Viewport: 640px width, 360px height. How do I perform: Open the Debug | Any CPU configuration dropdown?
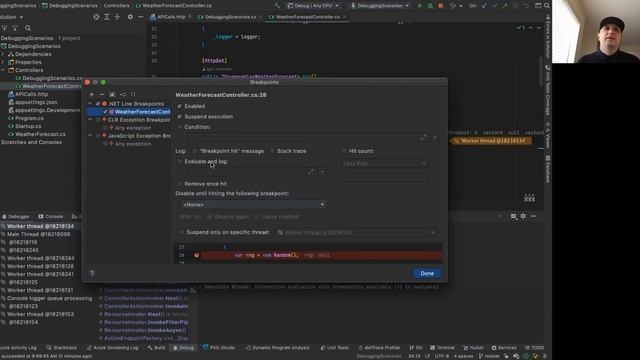[313, 6]
